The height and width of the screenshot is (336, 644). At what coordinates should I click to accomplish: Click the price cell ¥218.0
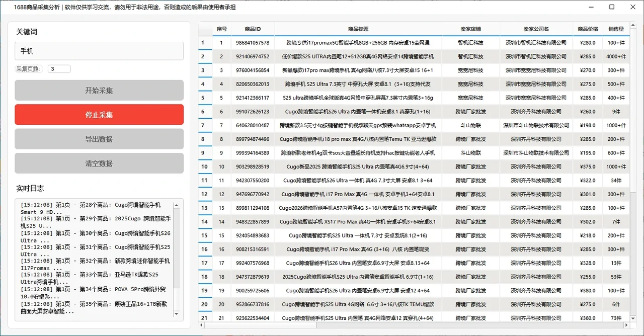tap(588, 235)
